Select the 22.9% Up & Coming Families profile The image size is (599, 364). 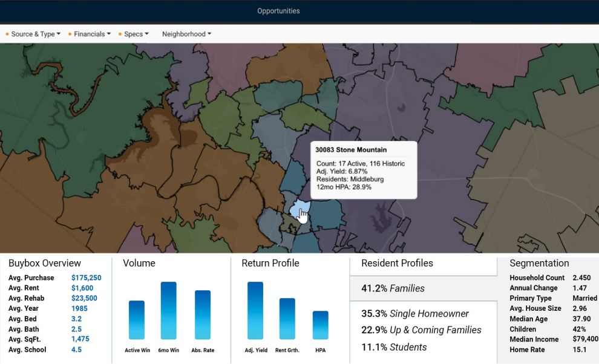421,330
